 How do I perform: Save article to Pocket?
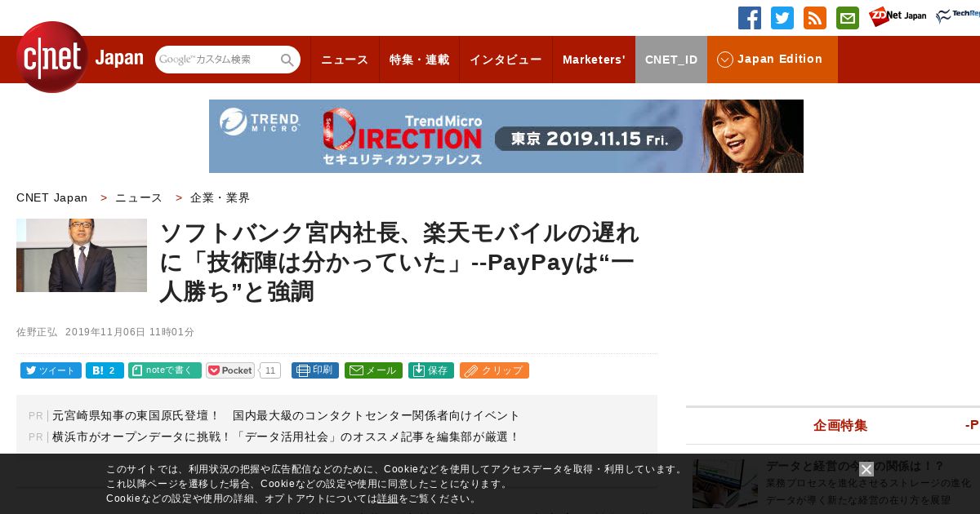point(230,370)
